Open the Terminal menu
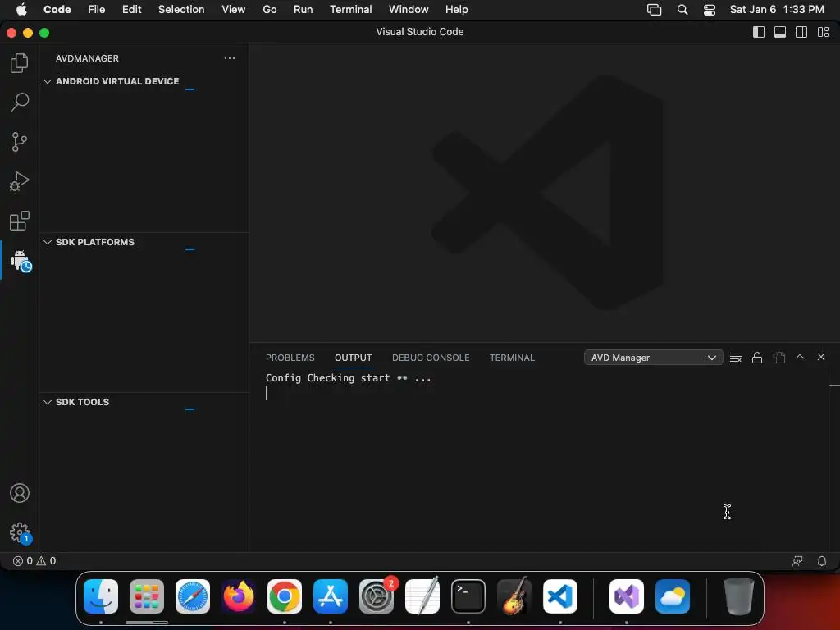 coord(350,9)
